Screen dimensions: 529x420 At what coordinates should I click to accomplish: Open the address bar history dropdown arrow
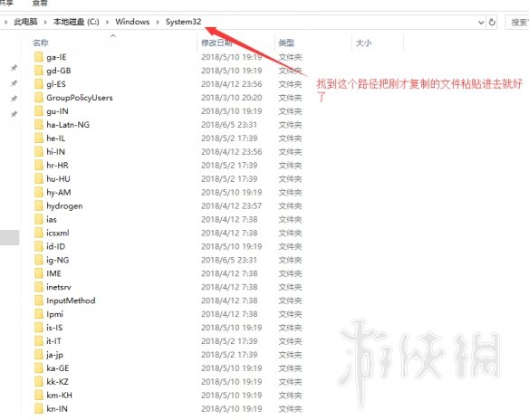click(481, 23)
